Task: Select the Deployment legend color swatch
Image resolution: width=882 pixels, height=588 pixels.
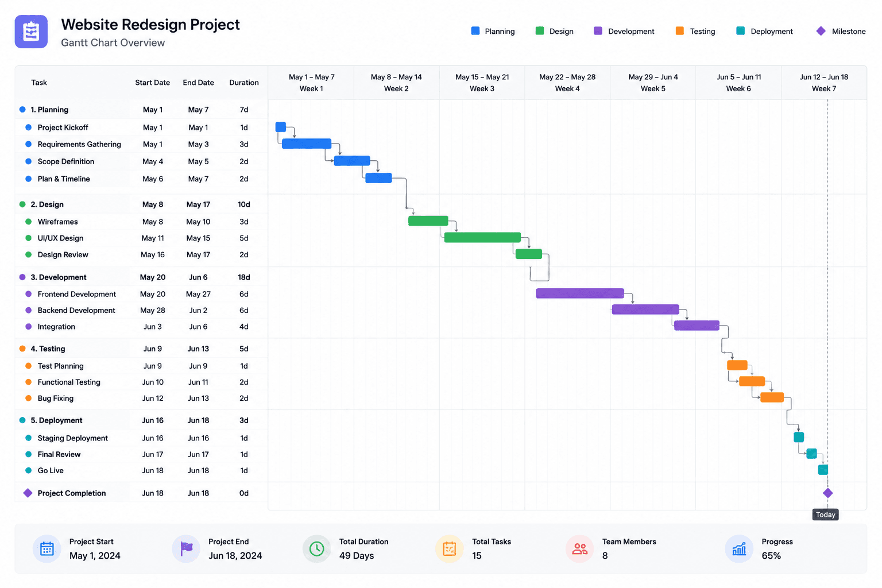Action: pyautogui.click(x=741, y=31)
